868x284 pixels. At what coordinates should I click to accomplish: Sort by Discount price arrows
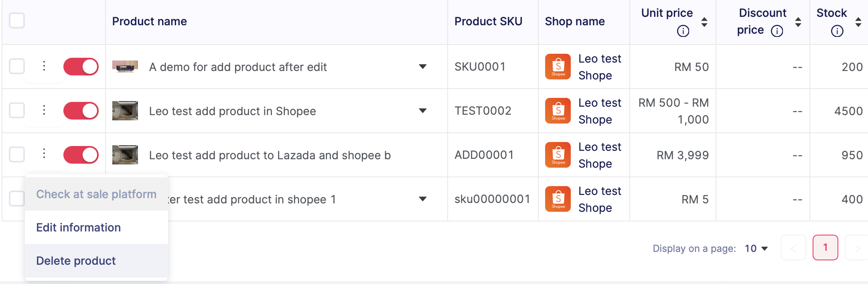point(798,22)
